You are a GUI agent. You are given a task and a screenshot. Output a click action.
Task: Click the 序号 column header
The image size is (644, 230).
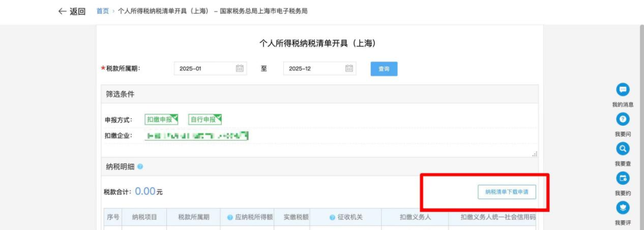(113, 217)
